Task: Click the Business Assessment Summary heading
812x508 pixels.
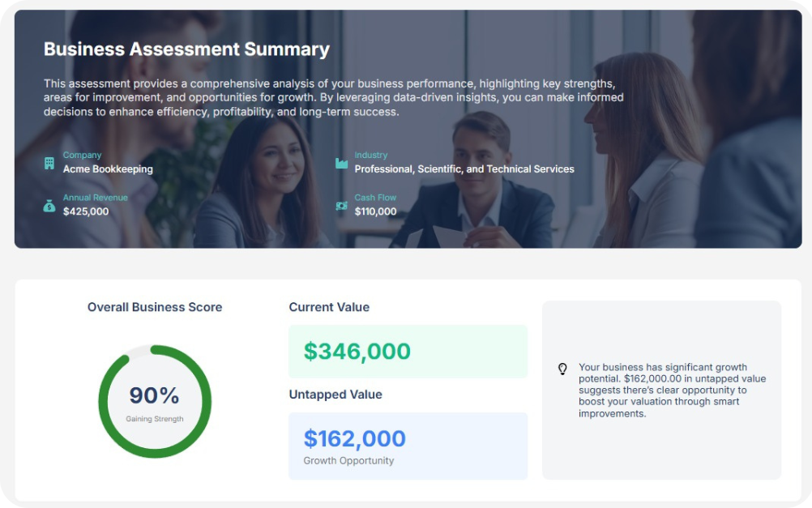Action: click(x=186, y=49)
